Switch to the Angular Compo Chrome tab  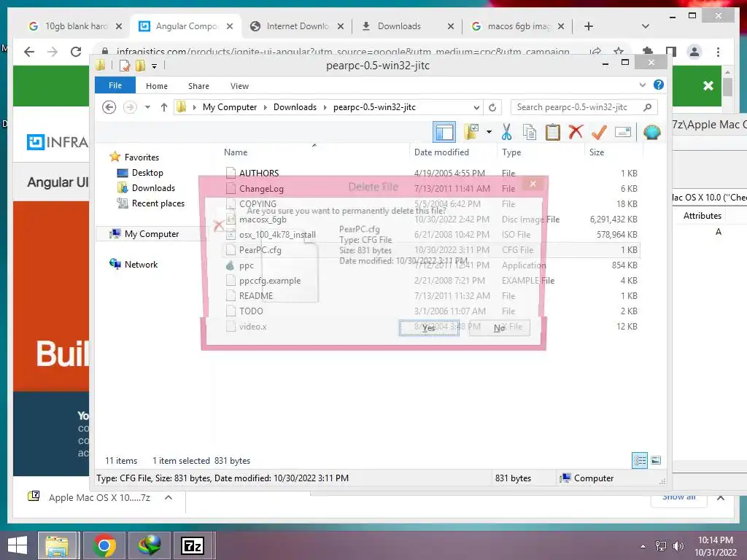tap(186, 26)
